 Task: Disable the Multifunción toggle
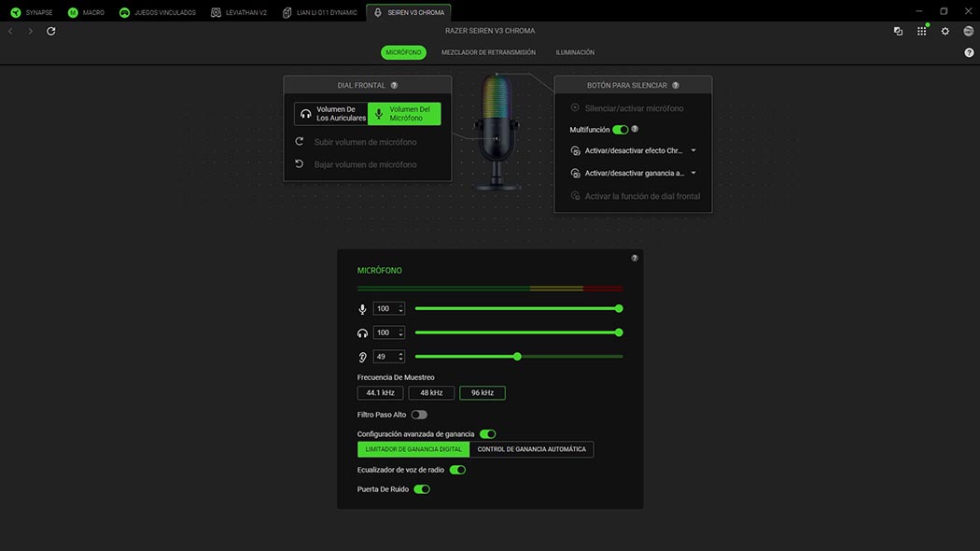coord(621,130)
